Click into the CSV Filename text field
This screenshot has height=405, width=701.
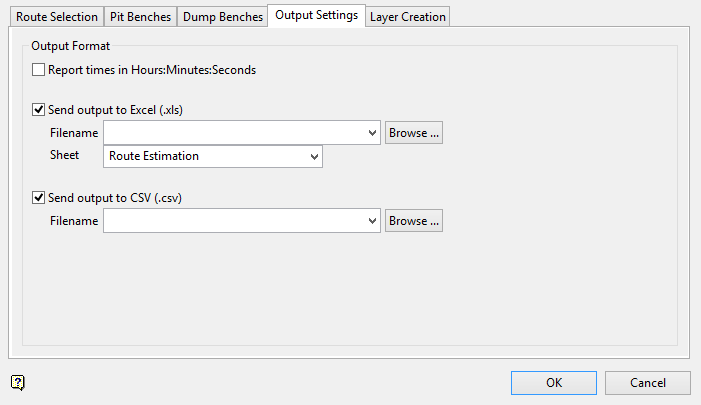(x=235, y=220)
